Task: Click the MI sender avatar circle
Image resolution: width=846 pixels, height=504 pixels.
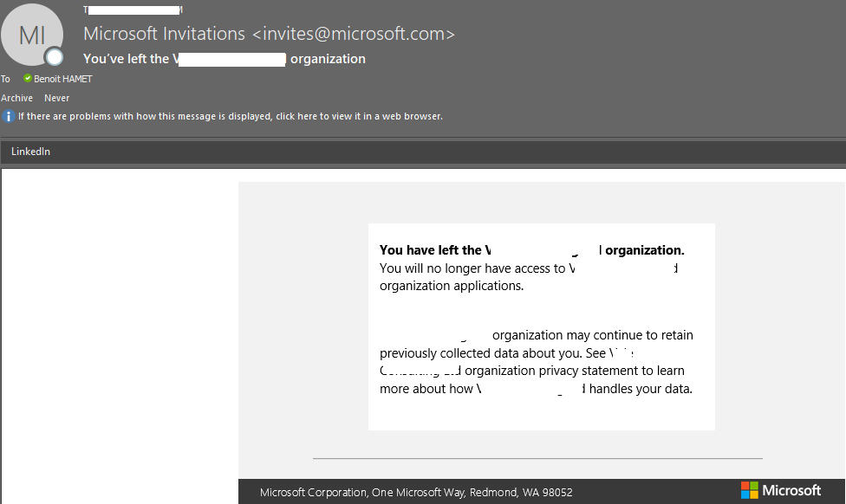Action: pos(32,36)
